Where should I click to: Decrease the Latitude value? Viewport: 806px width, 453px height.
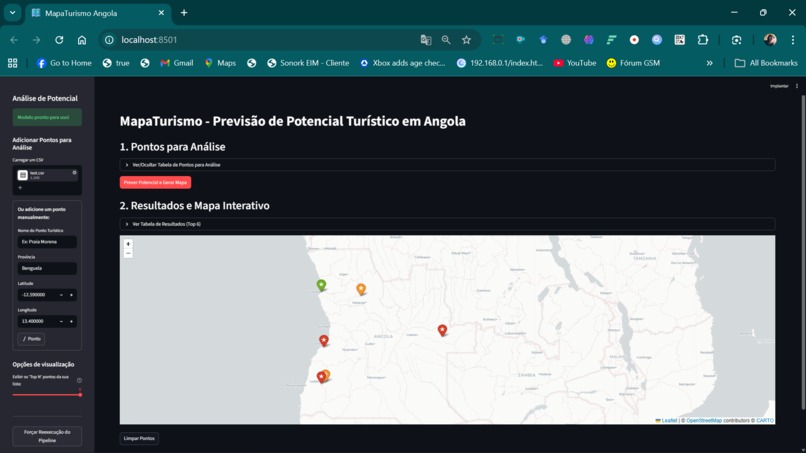click(61, 295)
